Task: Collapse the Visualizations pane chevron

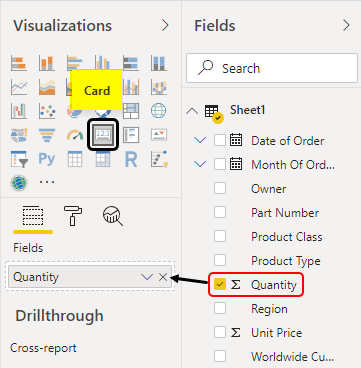Action: 165,25
